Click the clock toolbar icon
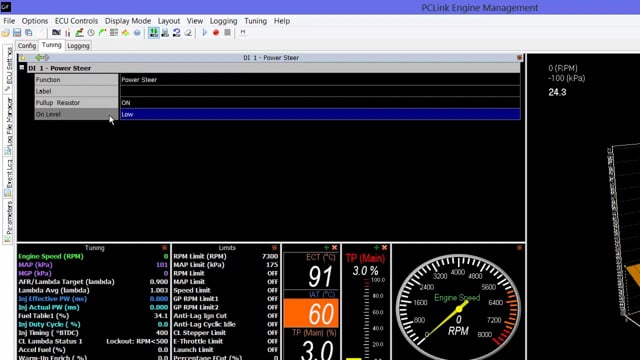This screenshot has height=360, width=640. coord(91,33)
